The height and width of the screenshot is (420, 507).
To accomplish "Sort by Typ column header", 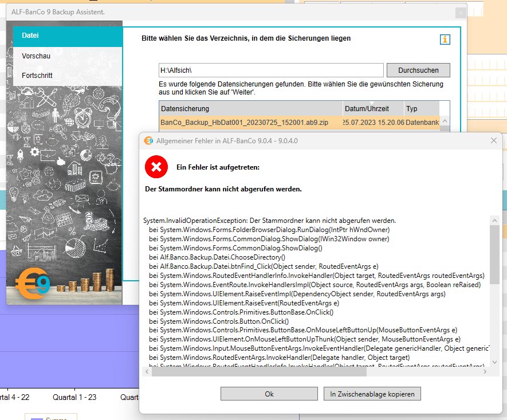I will (x=422, y=109).
